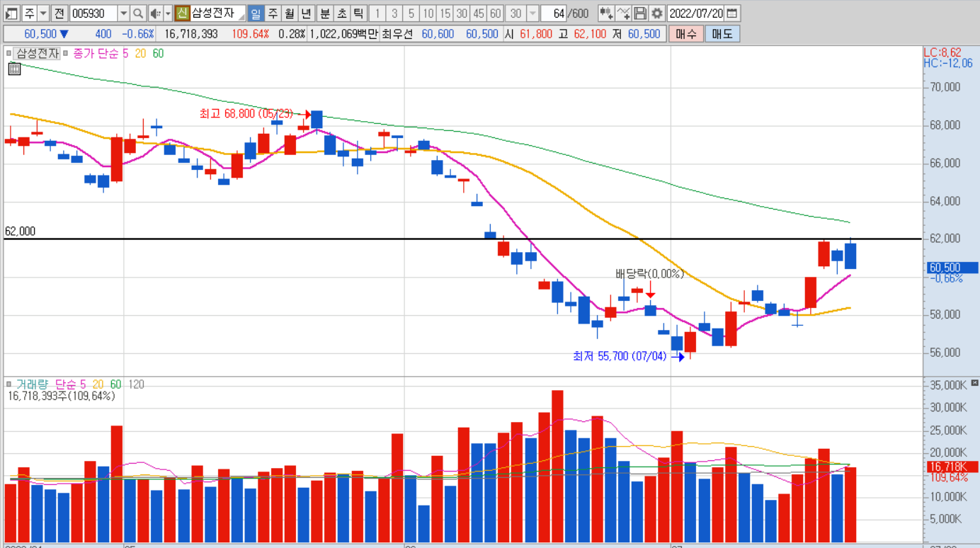Screen dimensions: 980x548
Task: Click the -0.66% change rate in info bar
Action: pyautogui.click(x=137, y=34)
